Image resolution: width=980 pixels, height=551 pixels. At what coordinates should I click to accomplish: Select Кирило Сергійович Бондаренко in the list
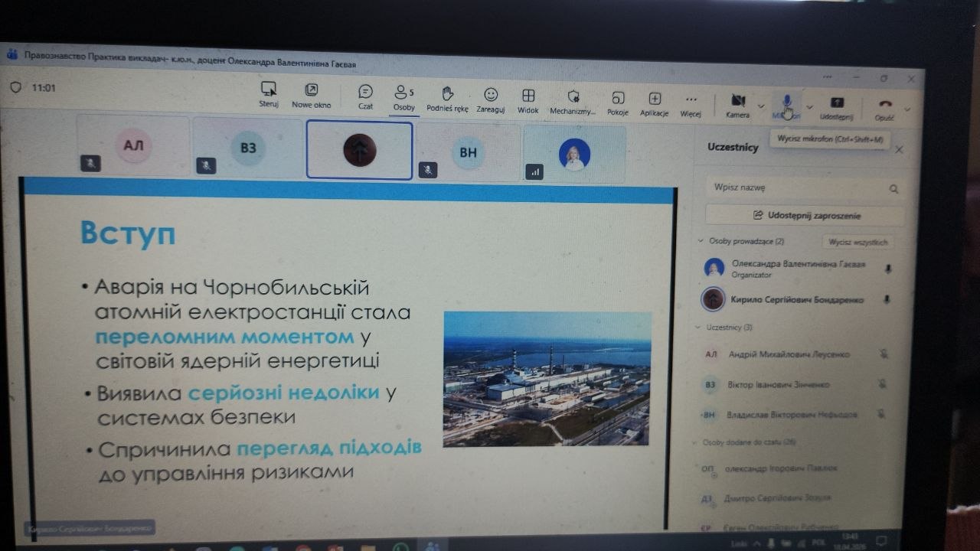click(797, 299)
